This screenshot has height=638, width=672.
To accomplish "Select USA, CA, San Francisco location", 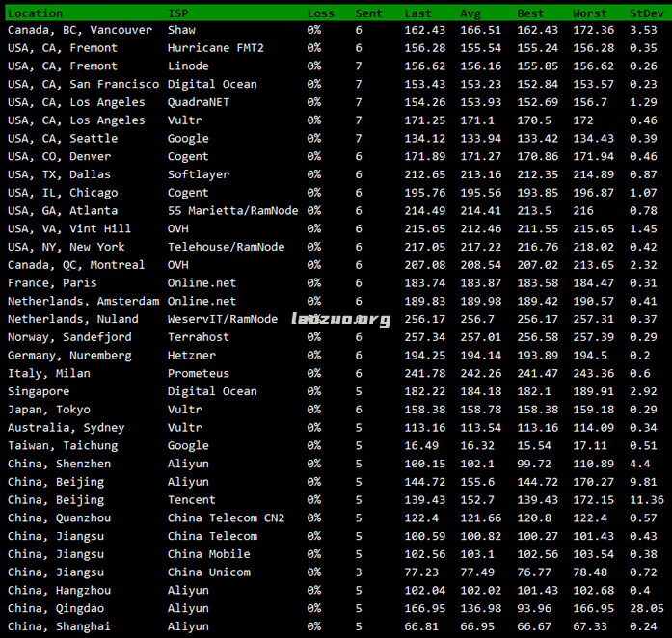I will 83,84.
